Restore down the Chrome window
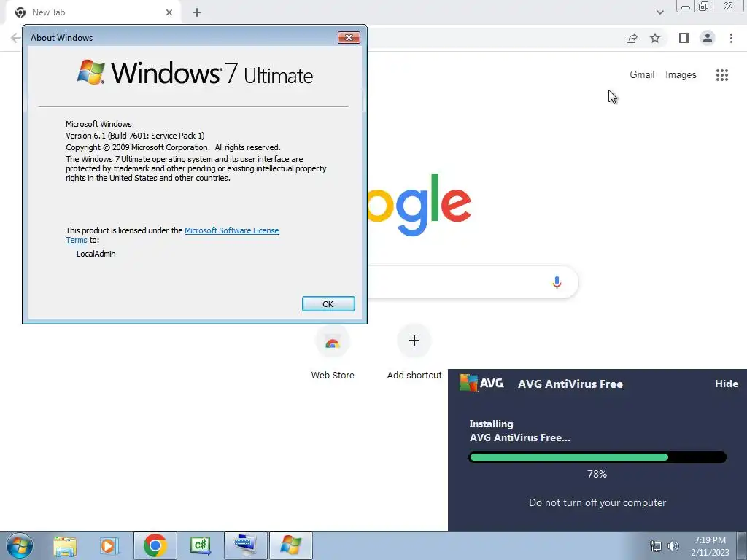 (703, 7)
